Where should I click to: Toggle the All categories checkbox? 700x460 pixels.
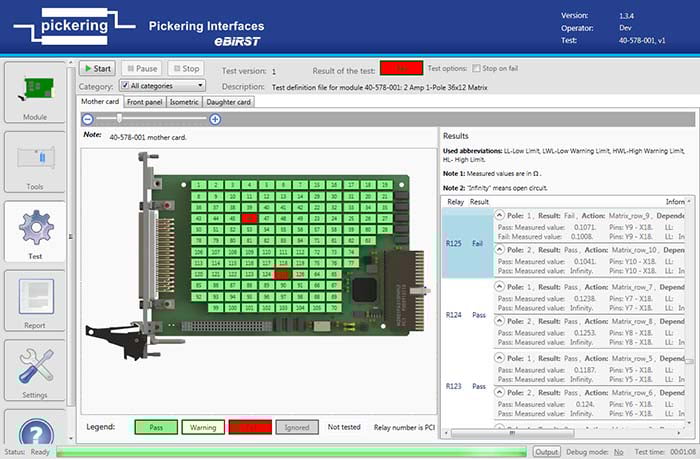tap(125, 85)
